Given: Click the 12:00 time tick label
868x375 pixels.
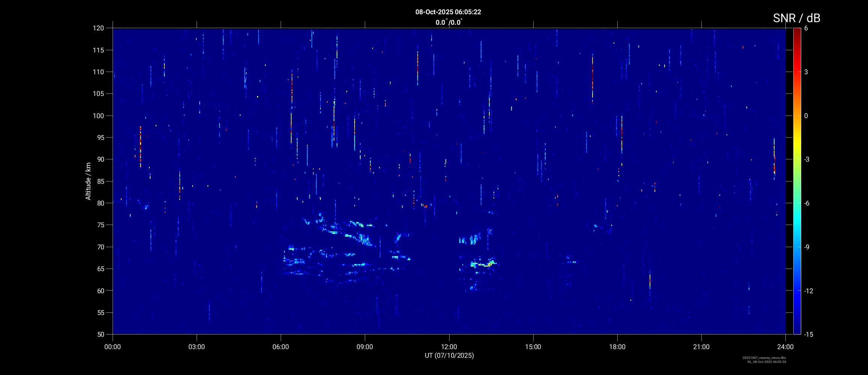Looking at the screenshot, I should (449, 347).
